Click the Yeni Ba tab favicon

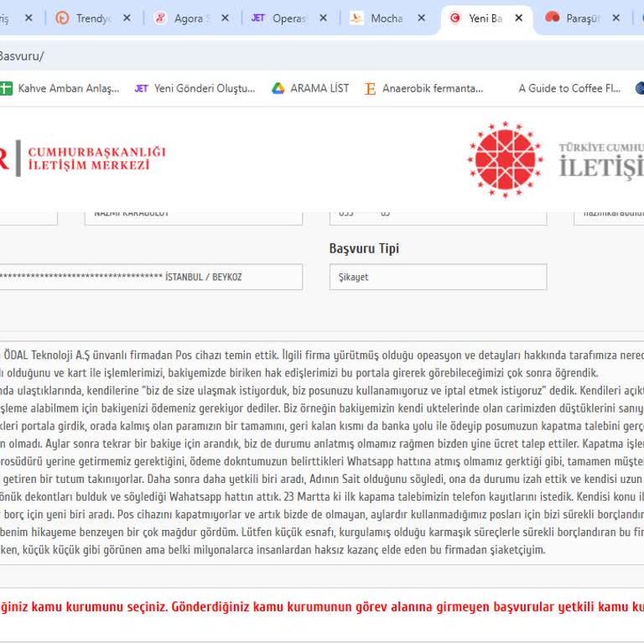pos(454,18)
